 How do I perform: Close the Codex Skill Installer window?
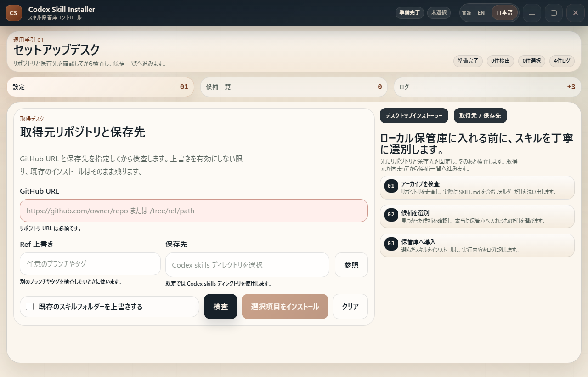tap(576, 13)
